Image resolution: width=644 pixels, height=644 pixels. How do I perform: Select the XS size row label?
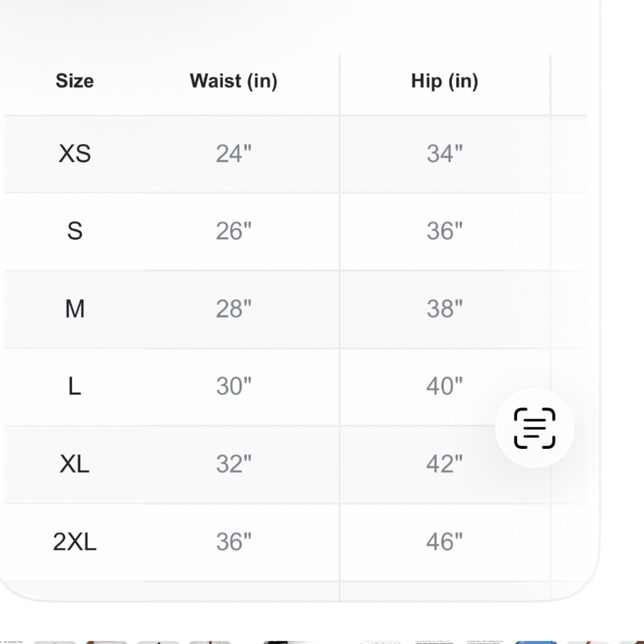[75, 154]
